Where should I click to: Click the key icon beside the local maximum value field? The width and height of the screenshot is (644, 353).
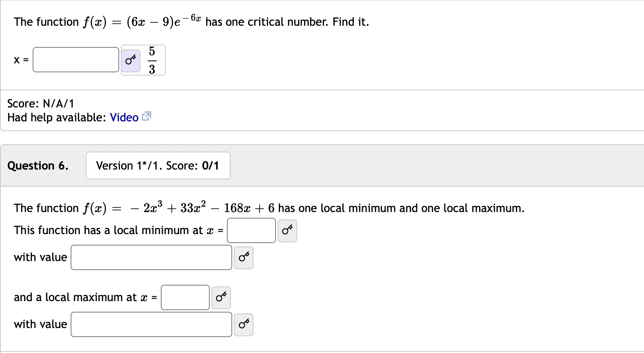click(x=243, y=324)
